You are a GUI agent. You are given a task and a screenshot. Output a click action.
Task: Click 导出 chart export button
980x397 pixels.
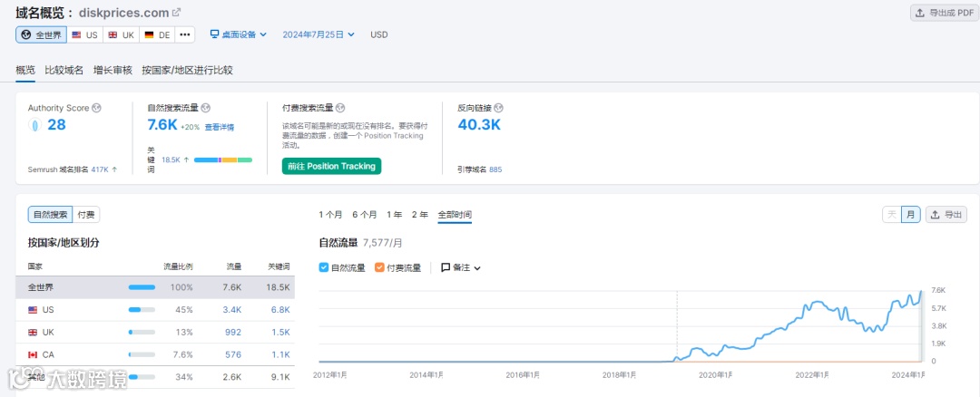click(946, 215)
